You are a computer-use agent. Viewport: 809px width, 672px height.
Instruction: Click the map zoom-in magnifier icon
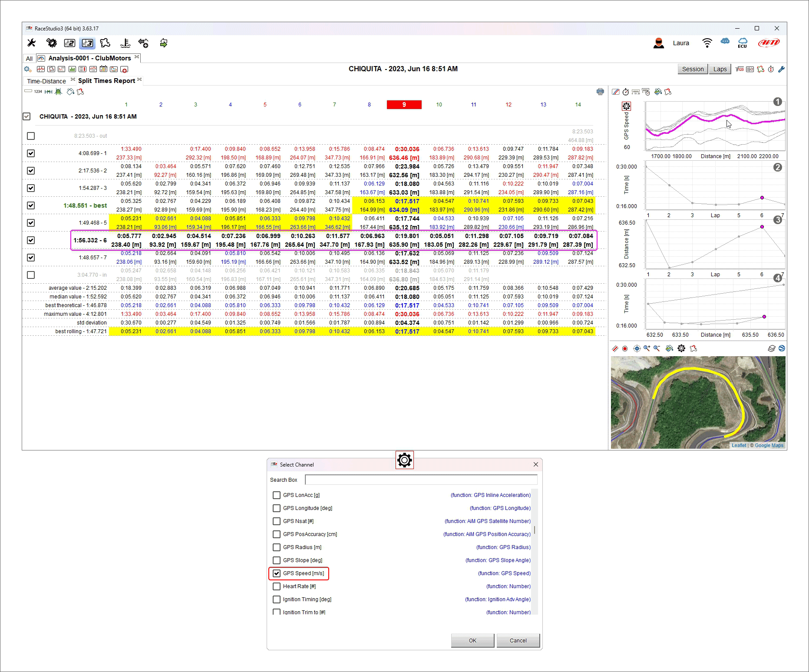pyautogui.click(x=647, y=348)
